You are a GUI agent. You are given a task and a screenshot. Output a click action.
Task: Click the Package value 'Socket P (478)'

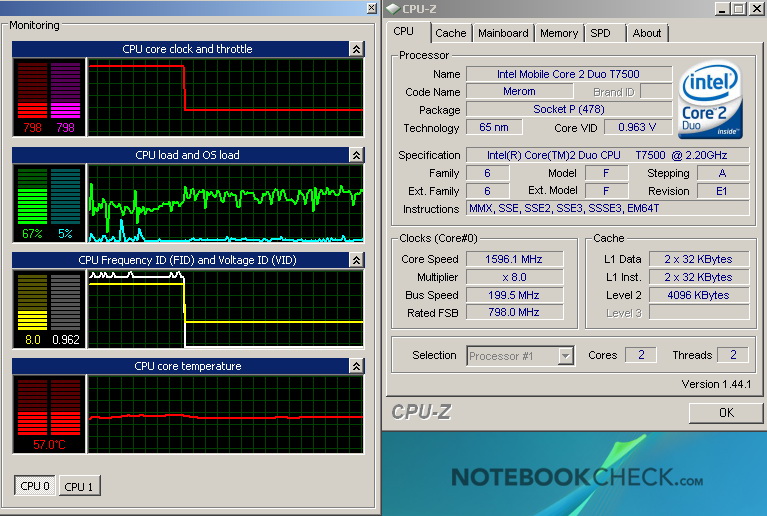(x=569, y=110)
